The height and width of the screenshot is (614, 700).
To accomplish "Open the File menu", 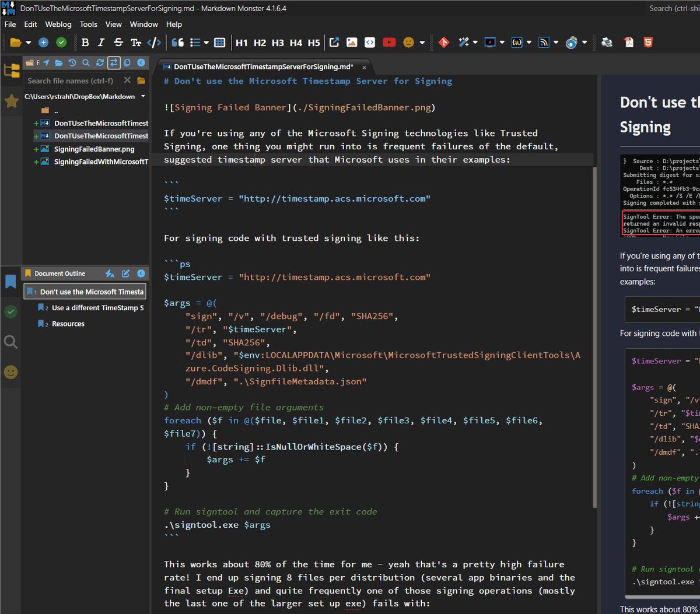I will point(10,24).
